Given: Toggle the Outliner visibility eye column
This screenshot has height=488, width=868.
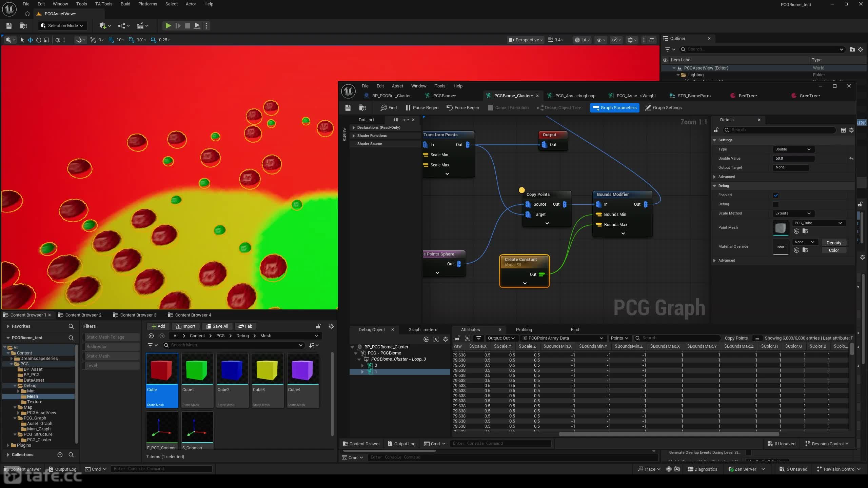Looking at the screenshot, I should click(665, 60).
